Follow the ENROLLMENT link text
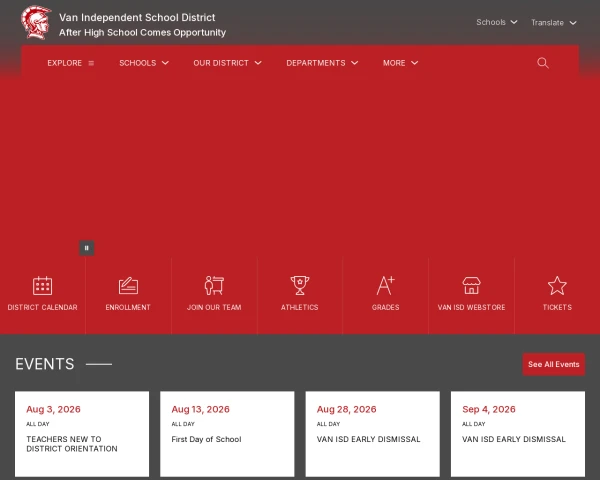Screen dimensions: 600x480 click(x=128, y=307)
